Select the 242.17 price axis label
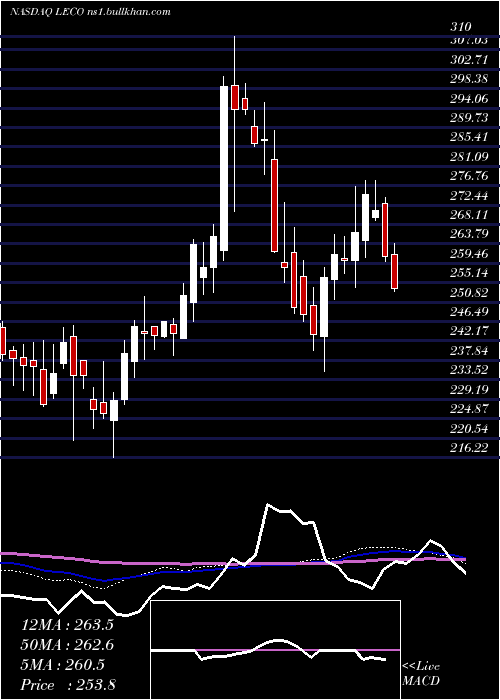The width and height of the screenshot is (500, 700). click(468, 331)
